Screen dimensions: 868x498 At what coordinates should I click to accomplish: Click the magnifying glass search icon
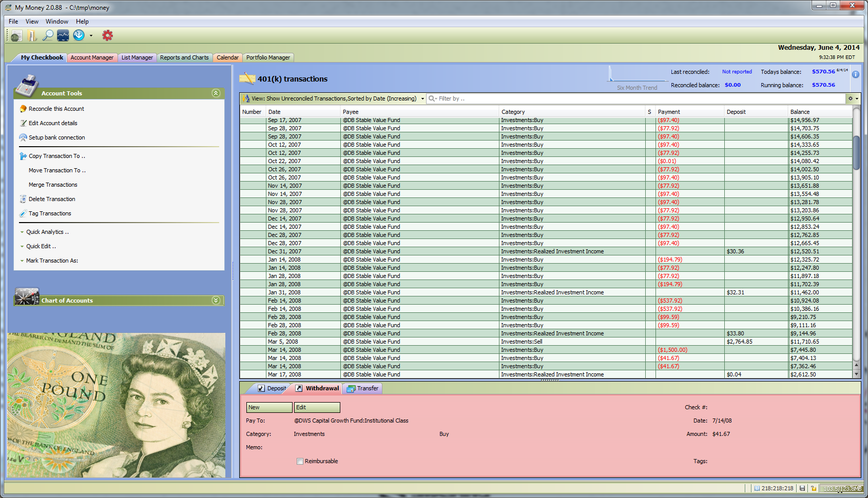[48, 35]
